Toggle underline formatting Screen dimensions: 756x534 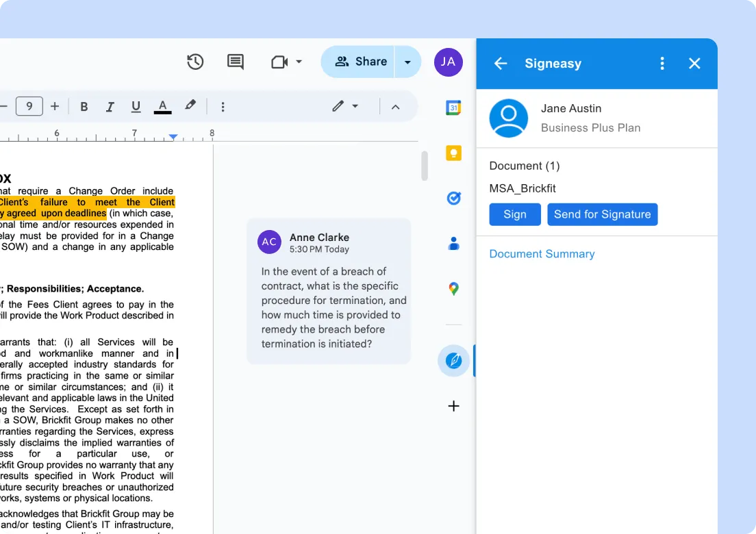click(136, 107)
